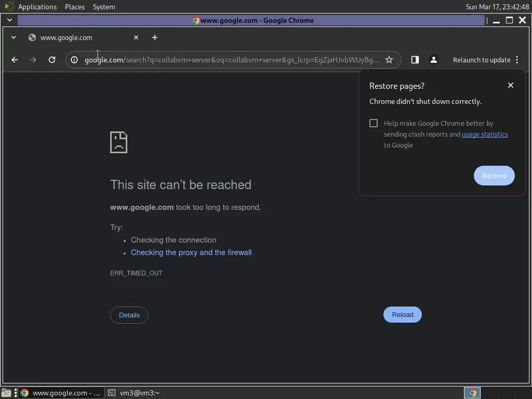532x399 pixels.
Task: Open the Applications menu
Action: click(x=37, y=7)
